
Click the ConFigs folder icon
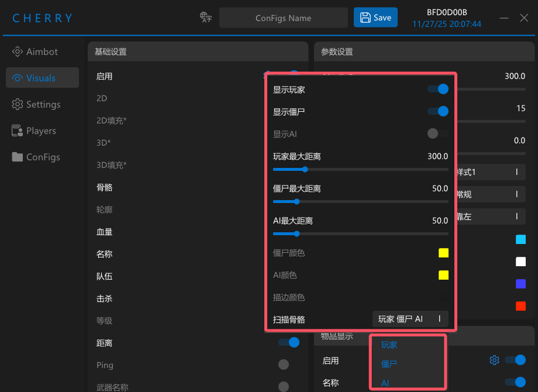[x=17, y=157]
